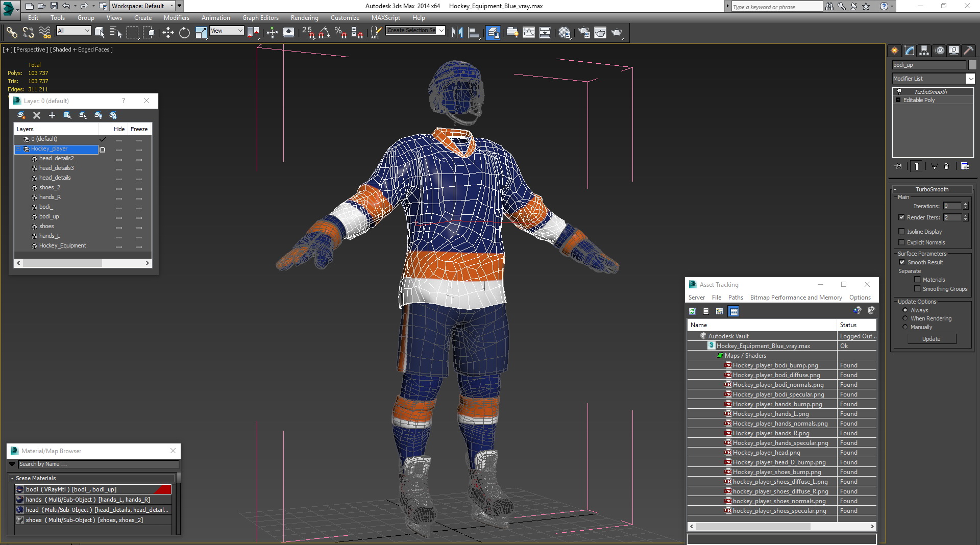
Task: Toggle Isoline Display checkbox
Action: [901, 232]
